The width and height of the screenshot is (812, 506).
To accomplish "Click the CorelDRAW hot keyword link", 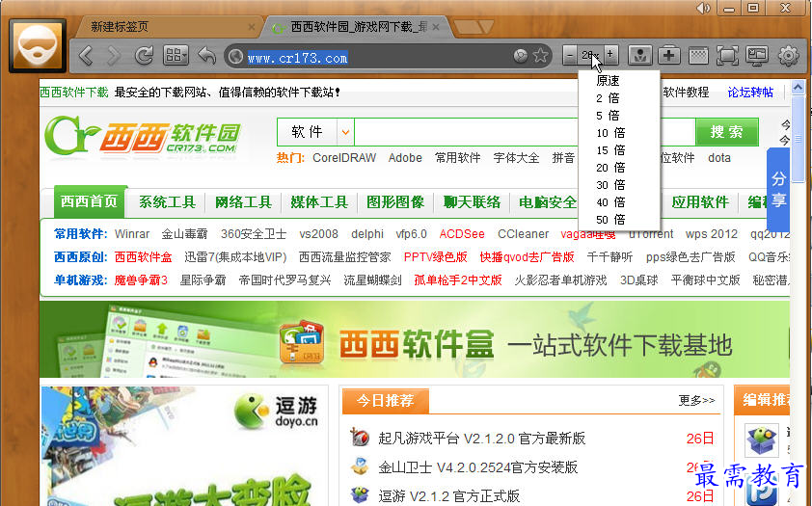I will coord(344,158).
